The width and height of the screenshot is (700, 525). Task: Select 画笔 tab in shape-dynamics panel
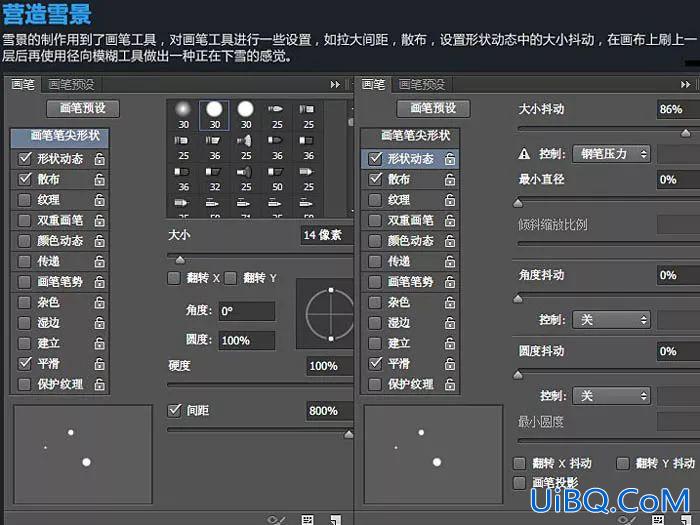pyautogui.click(x=373, y=84)
